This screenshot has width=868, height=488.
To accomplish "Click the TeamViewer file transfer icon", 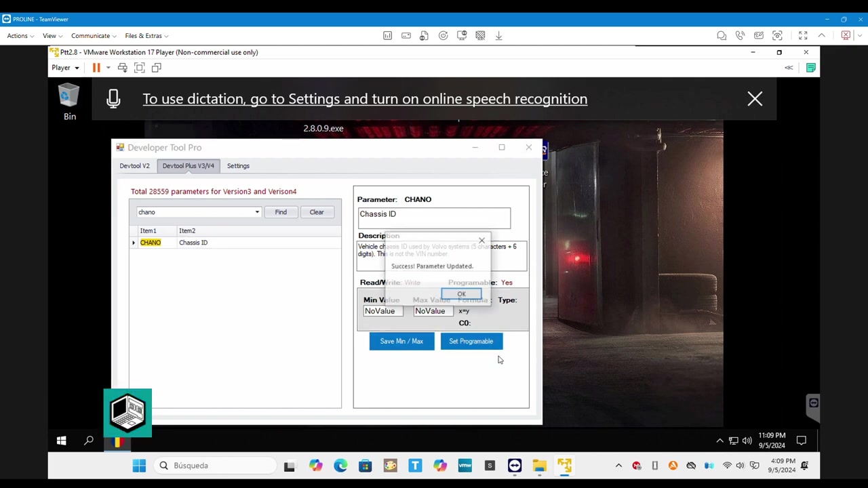I will click(x=424, y=36).
